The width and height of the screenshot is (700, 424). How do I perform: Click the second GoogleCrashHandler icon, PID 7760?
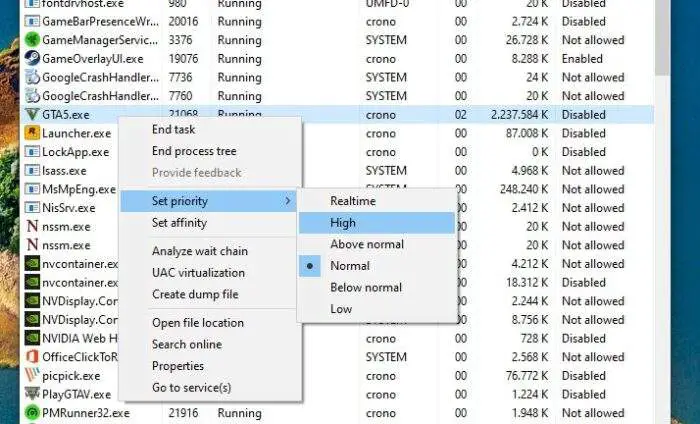(32, 96)
